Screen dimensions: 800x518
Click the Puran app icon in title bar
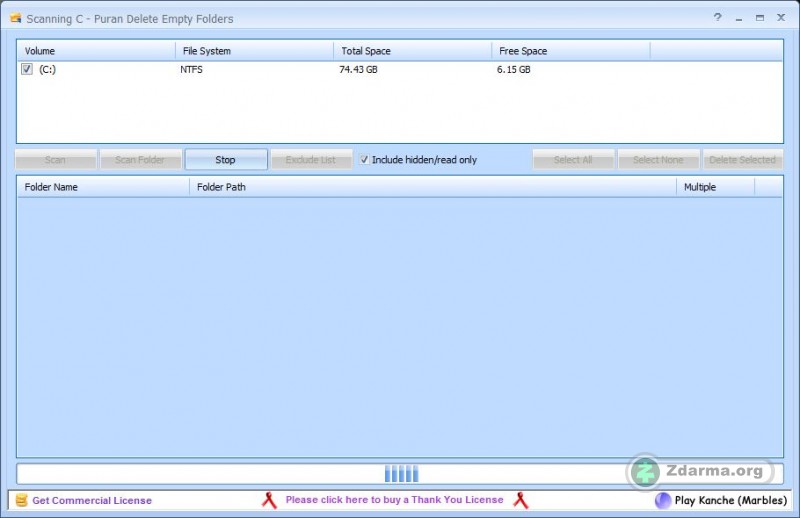point(15,18)
